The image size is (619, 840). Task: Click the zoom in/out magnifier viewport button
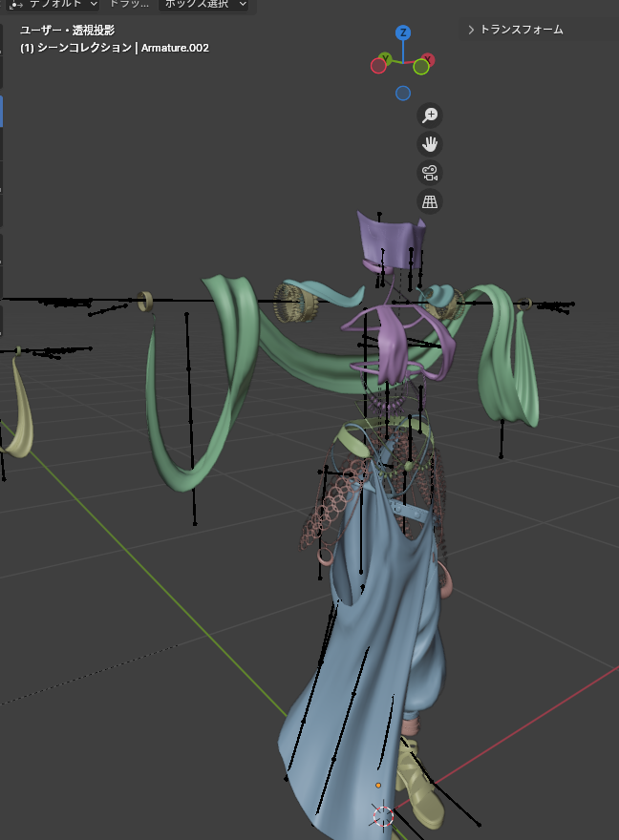click(x=430, y=115)
